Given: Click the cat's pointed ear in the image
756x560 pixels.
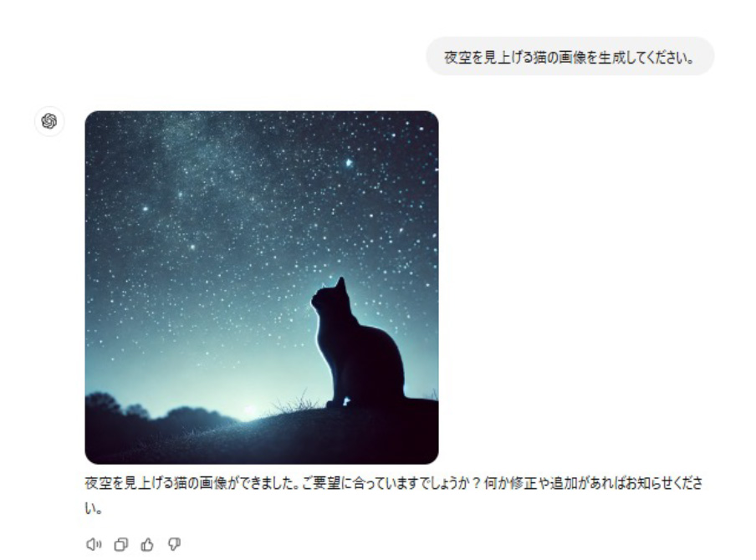Looking at the screenshot, I should tap(341, 283).
